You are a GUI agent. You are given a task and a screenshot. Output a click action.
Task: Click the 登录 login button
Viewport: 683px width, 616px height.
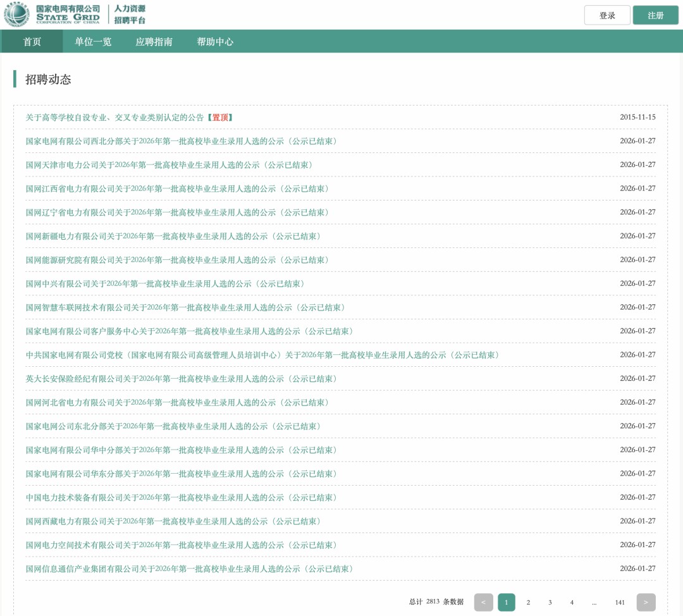point(606,15)
